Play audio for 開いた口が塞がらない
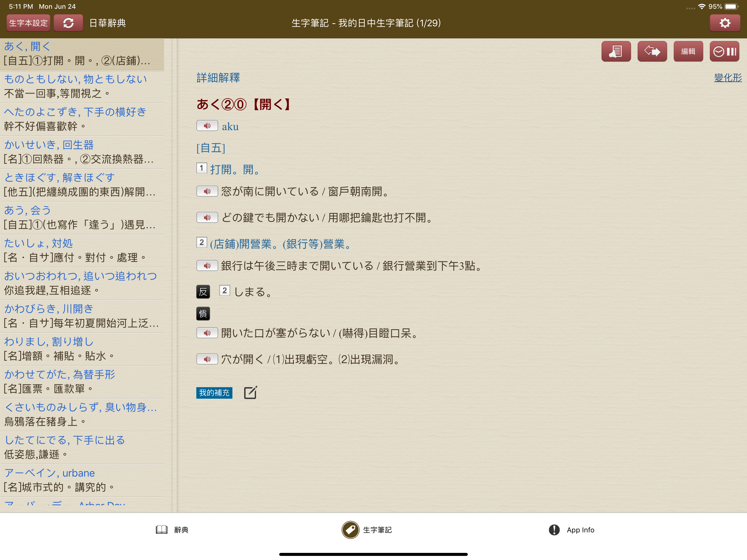 click(207, 333)
